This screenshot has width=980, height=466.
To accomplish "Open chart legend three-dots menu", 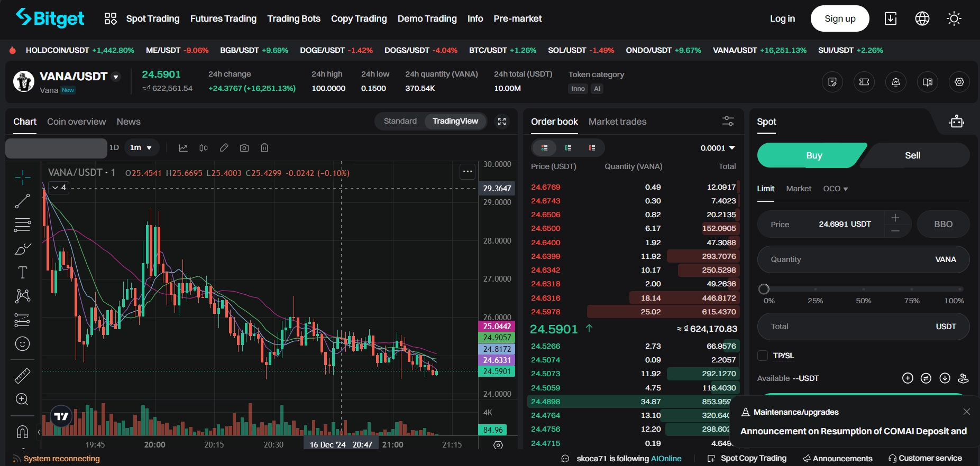I will (468, 171).
